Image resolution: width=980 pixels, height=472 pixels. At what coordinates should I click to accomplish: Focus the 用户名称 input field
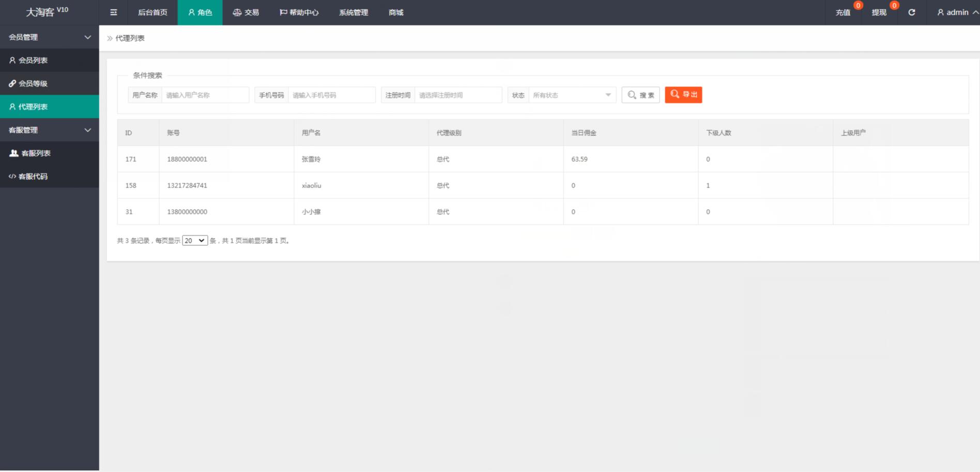pos(205,95)
